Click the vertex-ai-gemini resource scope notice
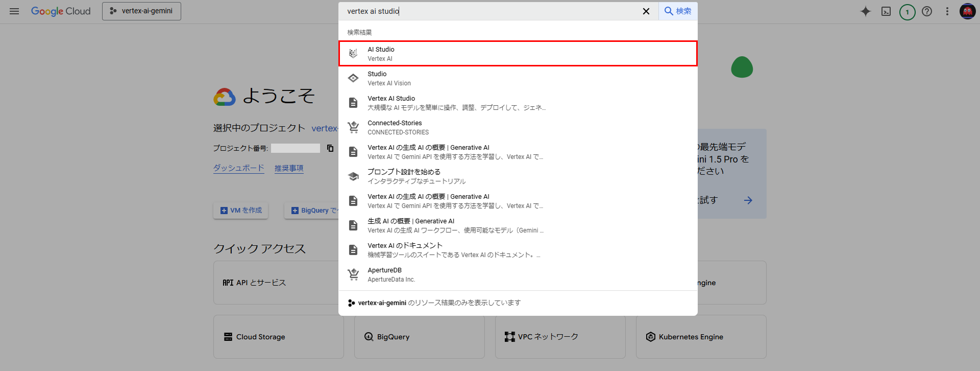 click(x=434, y=303)
